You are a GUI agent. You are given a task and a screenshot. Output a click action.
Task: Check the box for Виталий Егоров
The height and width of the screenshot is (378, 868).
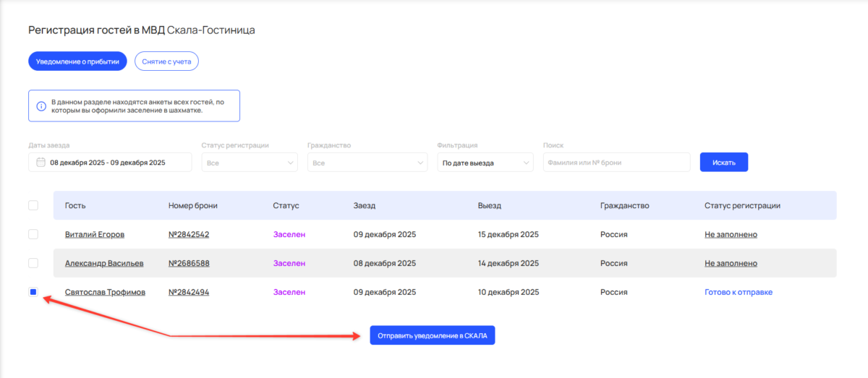tap(33, 234)
